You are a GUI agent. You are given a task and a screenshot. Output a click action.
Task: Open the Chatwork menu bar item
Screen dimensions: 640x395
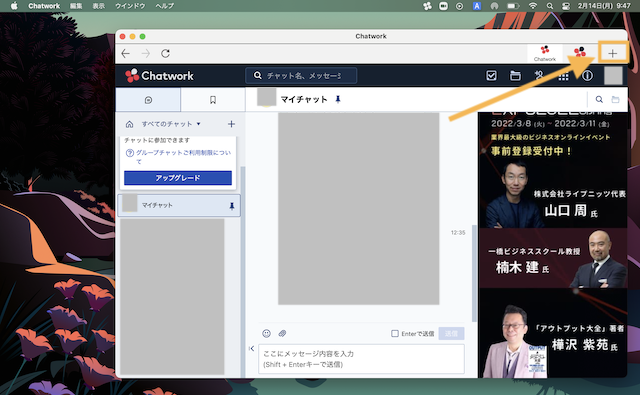44,6
